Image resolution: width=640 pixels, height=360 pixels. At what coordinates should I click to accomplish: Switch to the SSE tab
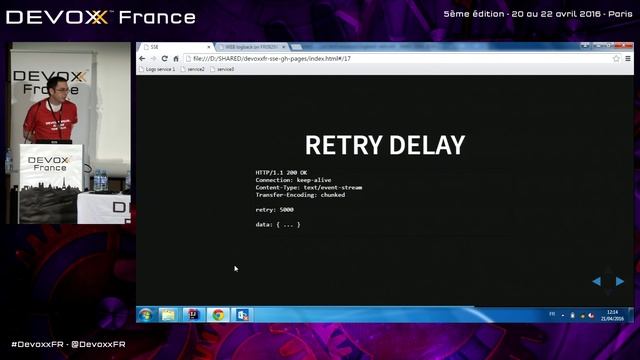tap(176, 47)
